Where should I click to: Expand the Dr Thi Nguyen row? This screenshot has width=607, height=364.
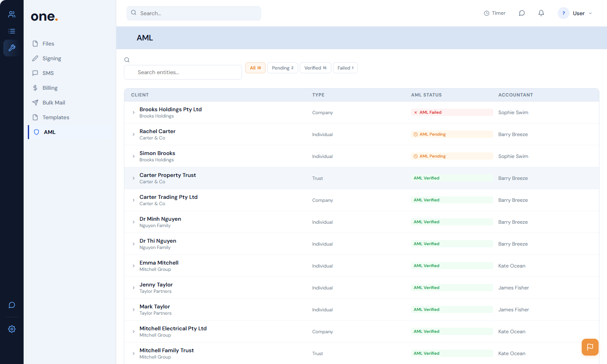(134, 244)
